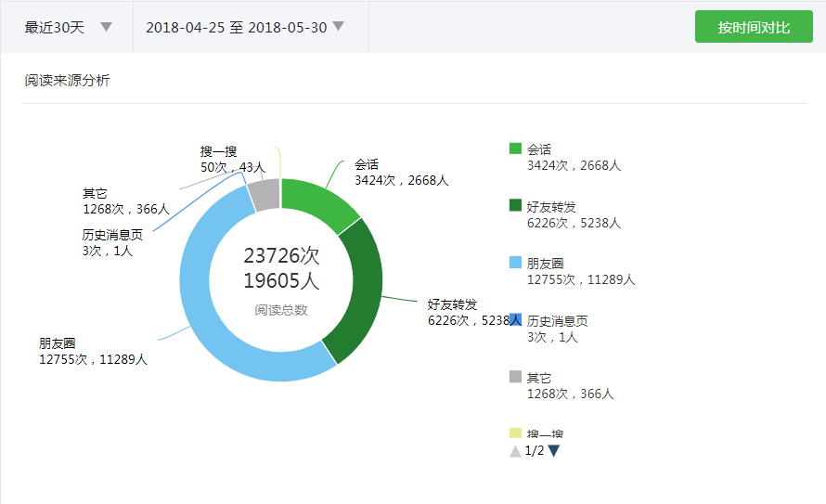Go to previous legend page arrow
This screenshot has width=826, height=504.
coord(515,451)
